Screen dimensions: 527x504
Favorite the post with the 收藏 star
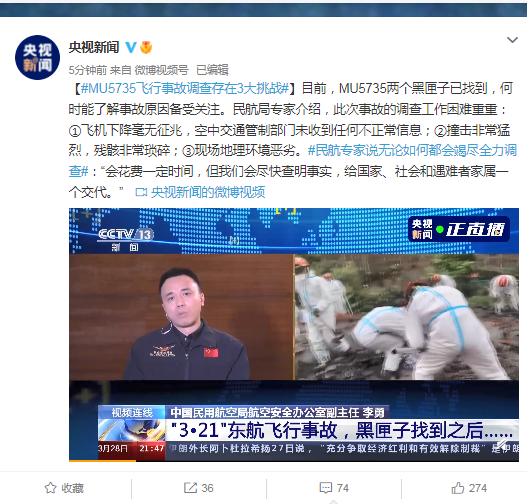pos(64,488)
